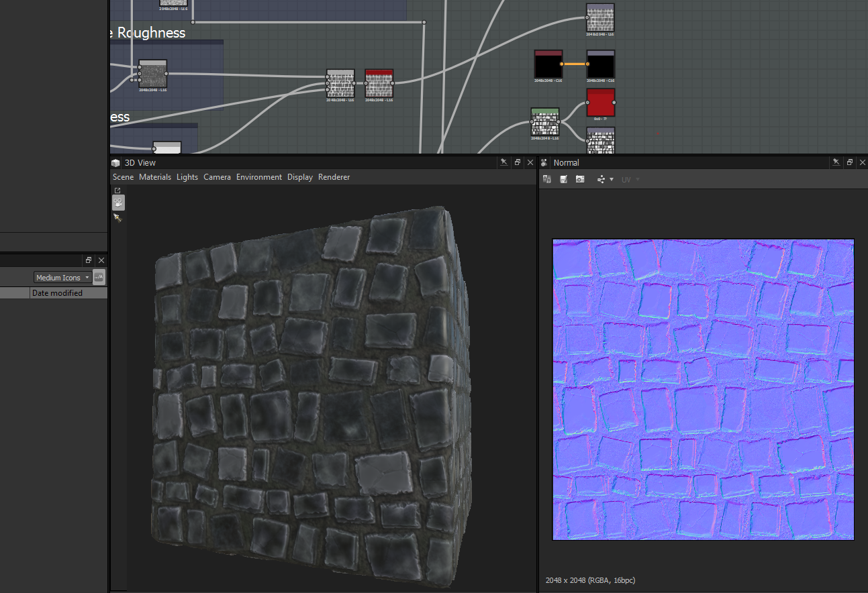Click the camera screenshot icon in the Normal panel
Viewport: 868px width, 593px height.
(580, 179)
